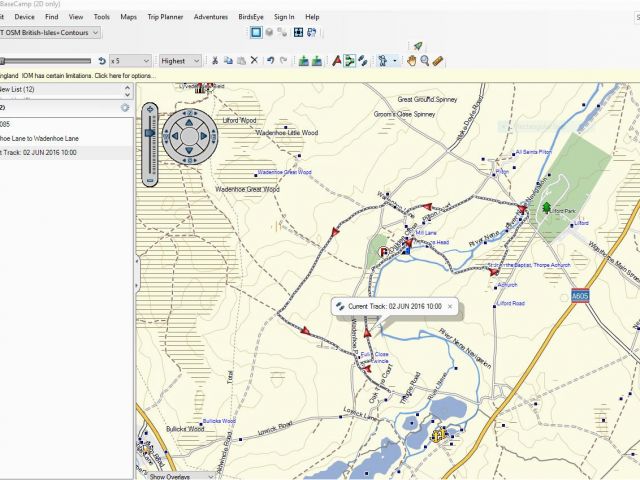Click the map limitations options notice
Viewport: 640px width, 480px height.
pyautogui.click(x=78, y=76)
